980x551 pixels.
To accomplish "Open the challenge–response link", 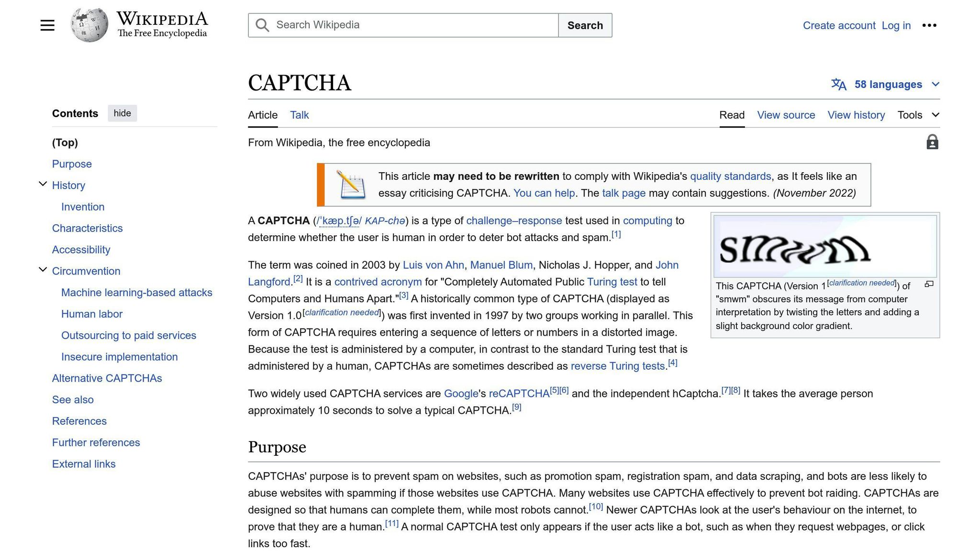I will (x=514, y=221).
